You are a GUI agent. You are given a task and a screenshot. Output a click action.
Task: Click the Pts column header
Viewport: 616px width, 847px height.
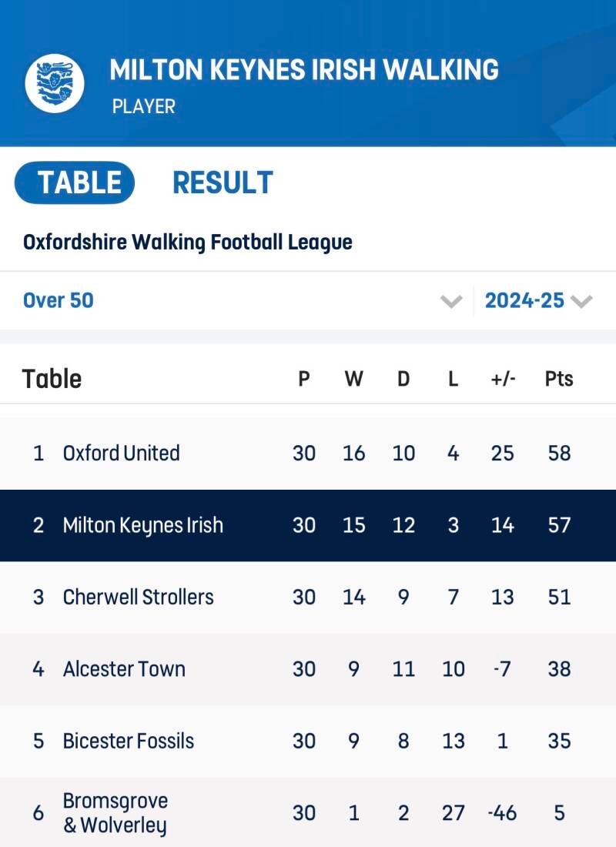pyautogui.click(x=558, y=379)
